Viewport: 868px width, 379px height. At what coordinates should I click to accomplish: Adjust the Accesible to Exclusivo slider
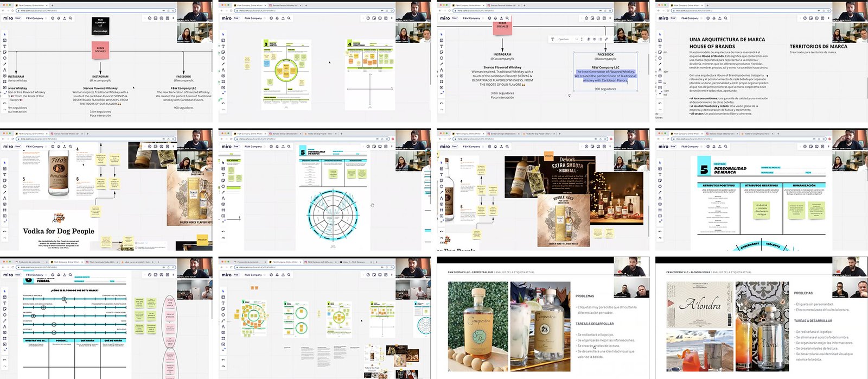(x=74, y=332)
